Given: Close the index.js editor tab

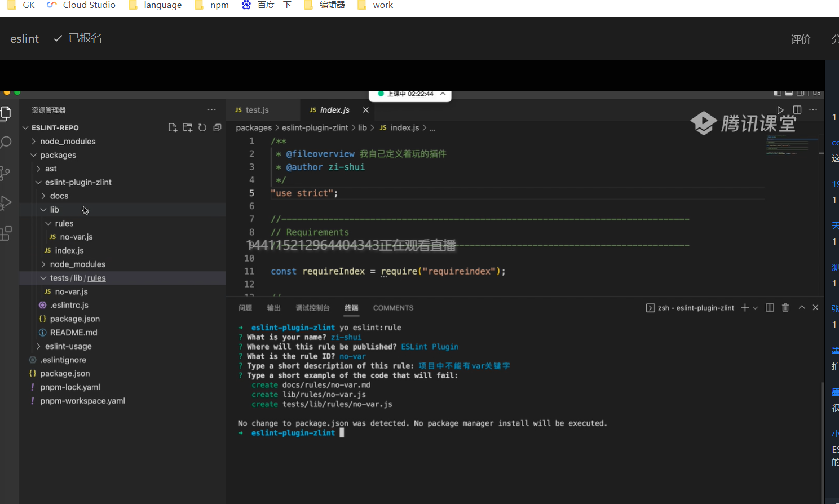Looking at the screenshot, I should (x=365, y=110).
